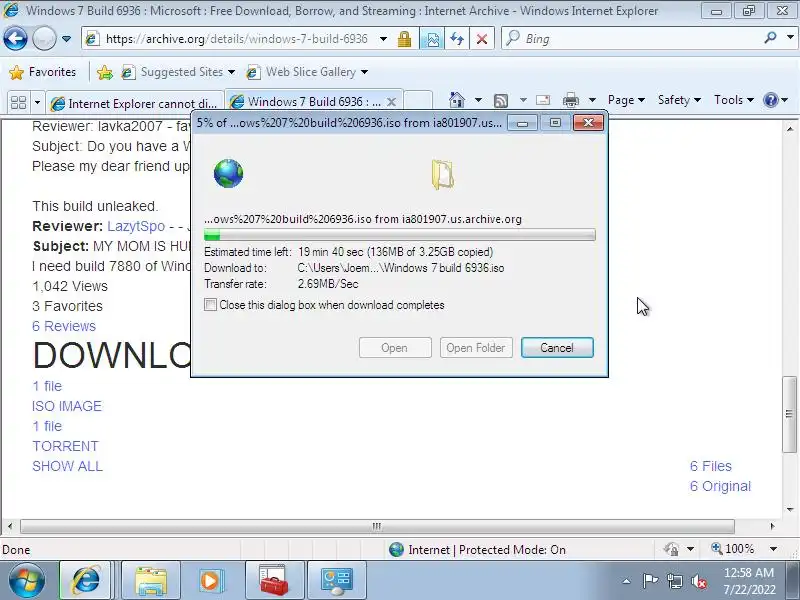The height and width of the screenshot is (600, 800).
Task: Expand the tab list dropdown arrow
Action: pyautogui.click(x=37, y=103)
